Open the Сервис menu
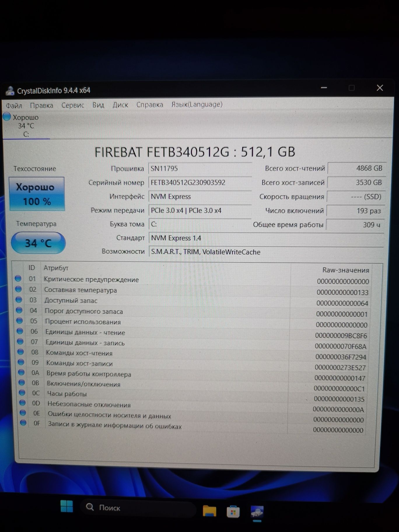The image size is (399, 532). point(73,105)
